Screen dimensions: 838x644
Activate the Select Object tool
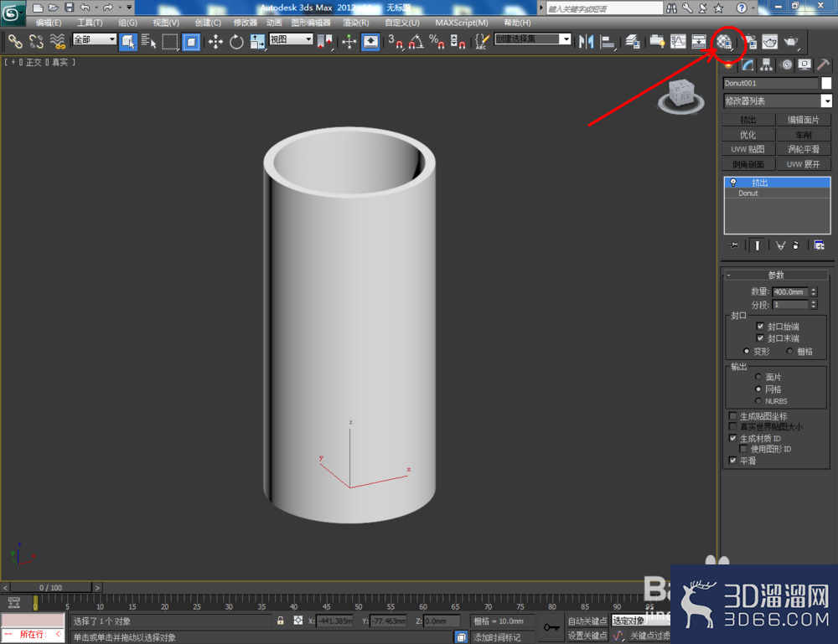point(128,42)
